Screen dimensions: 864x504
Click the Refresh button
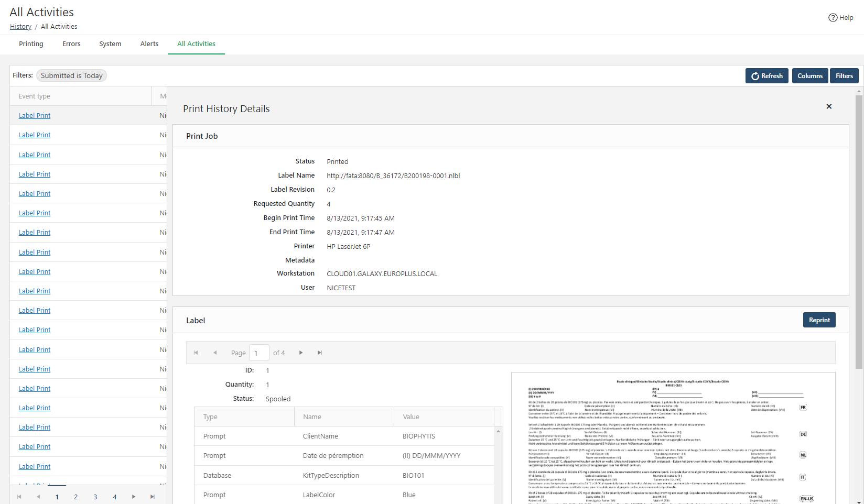(767, 76)
